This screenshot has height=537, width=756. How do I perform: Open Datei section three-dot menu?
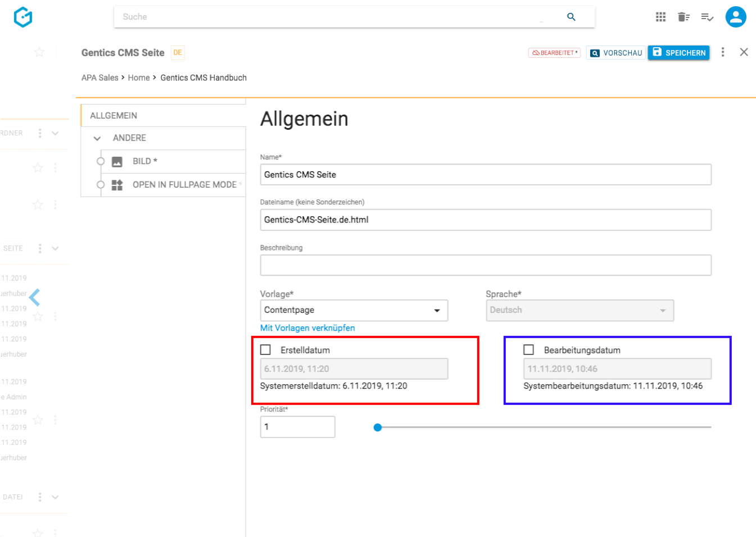coord(40,497)
